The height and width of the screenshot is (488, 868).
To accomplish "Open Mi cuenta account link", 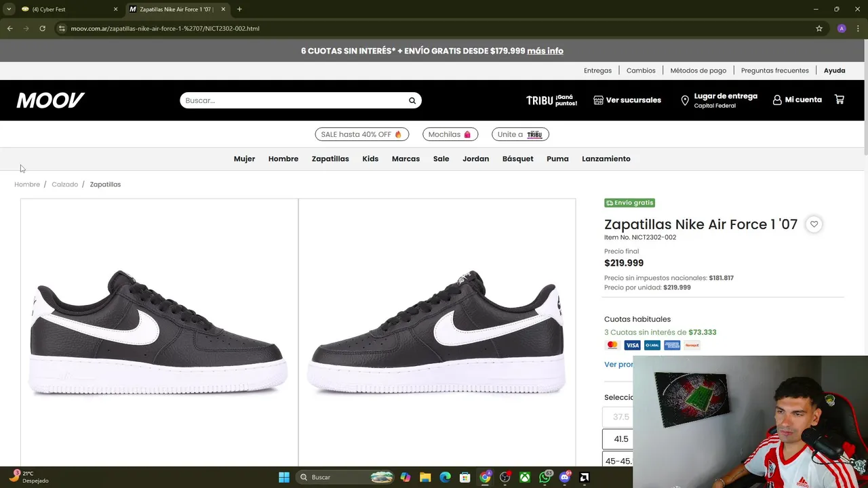I will tap(797, 100).
